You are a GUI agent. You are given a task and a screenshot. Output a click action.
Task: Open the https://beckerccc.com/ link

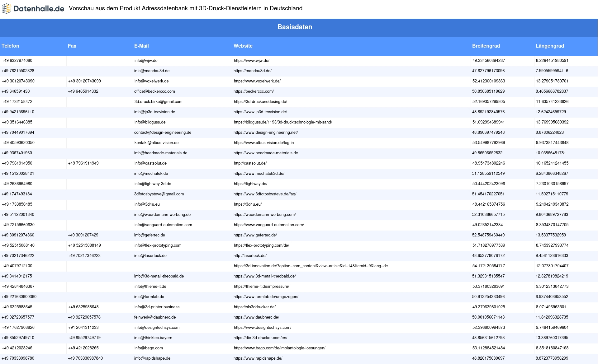(x=254, y=91)
